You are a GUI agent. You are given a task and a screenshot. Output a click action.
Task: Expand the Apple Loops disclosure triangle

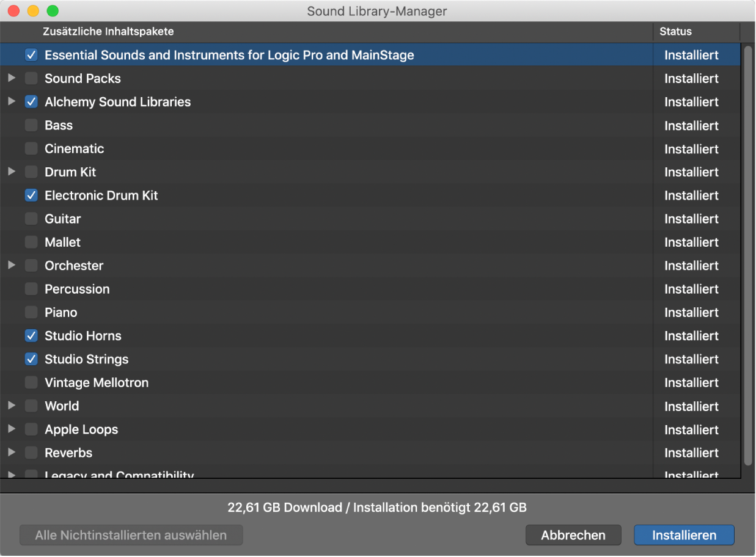11,429
